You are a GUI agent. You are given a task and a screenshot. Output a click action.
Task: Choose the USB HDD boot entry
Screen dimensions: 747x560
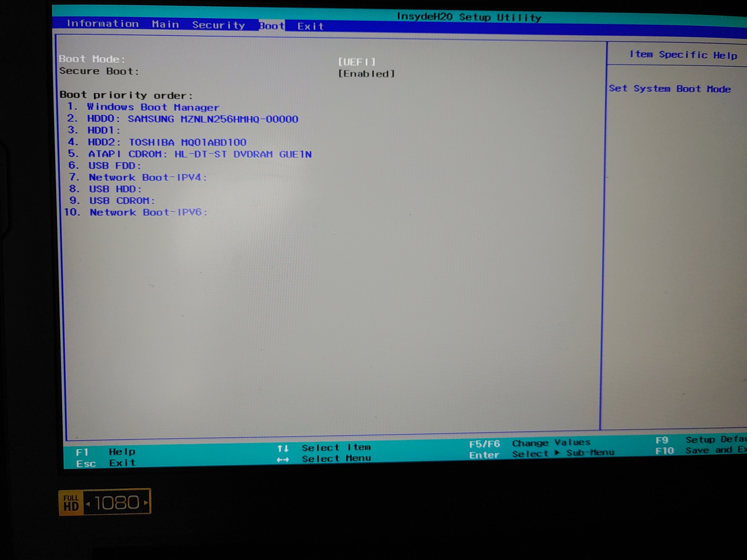tap(115, 189)
